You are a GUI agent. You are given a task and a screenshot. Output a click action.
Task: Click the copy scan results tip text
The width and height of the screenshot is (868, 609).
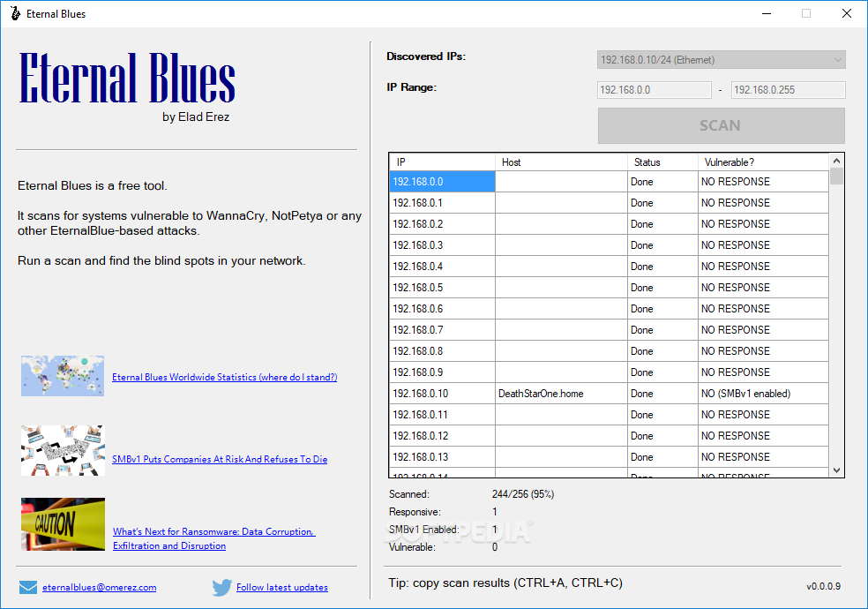point(505,583)
